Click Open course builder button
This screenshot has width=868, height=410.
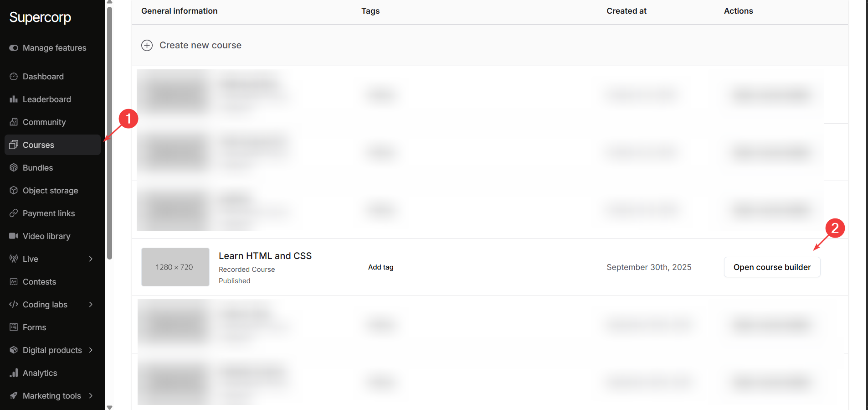pyautogui.click(x=772, y=267)
